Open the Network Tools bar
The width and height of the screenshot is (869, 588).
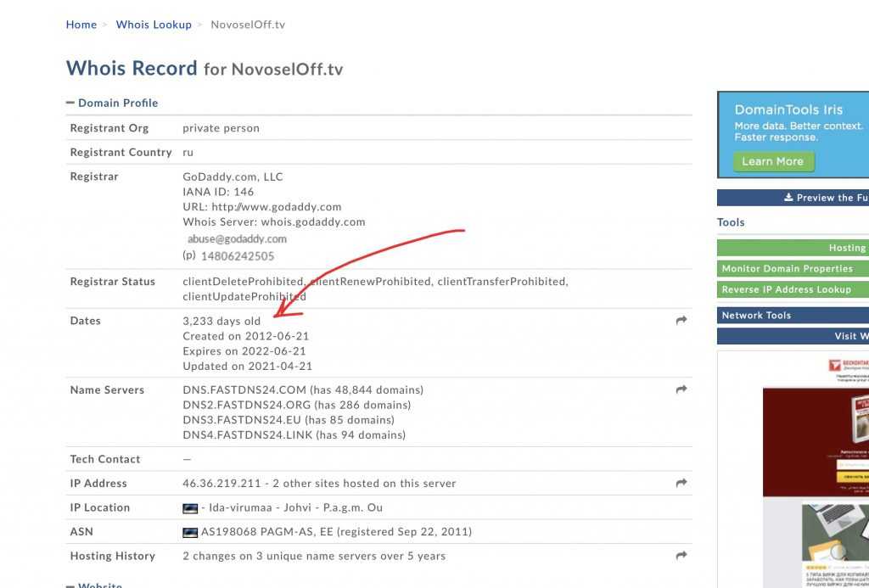click(792, 315)
